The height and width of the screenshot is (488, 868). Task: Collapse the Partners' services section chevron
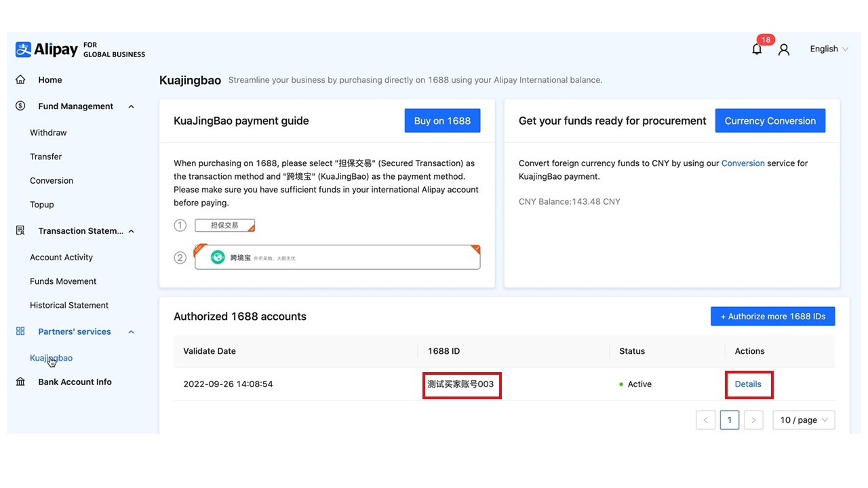click(x=131, y=332)
